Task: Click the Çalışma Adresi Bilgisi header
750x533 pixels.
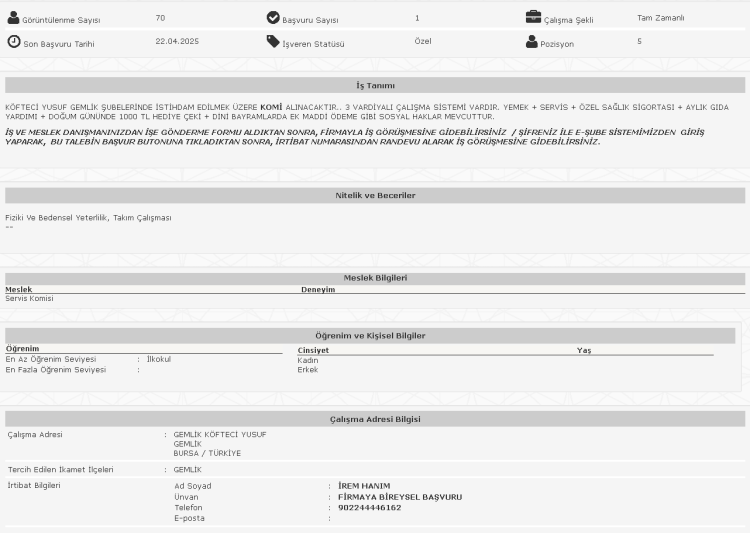Action: [x=375, y=419]
